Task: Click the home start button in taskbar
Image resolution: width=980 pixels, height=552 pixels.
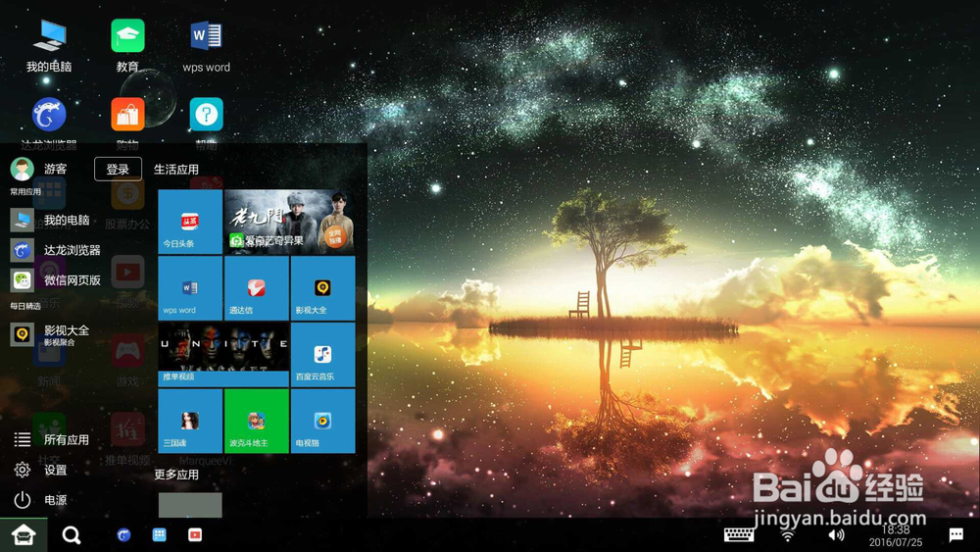Action: 24,535
